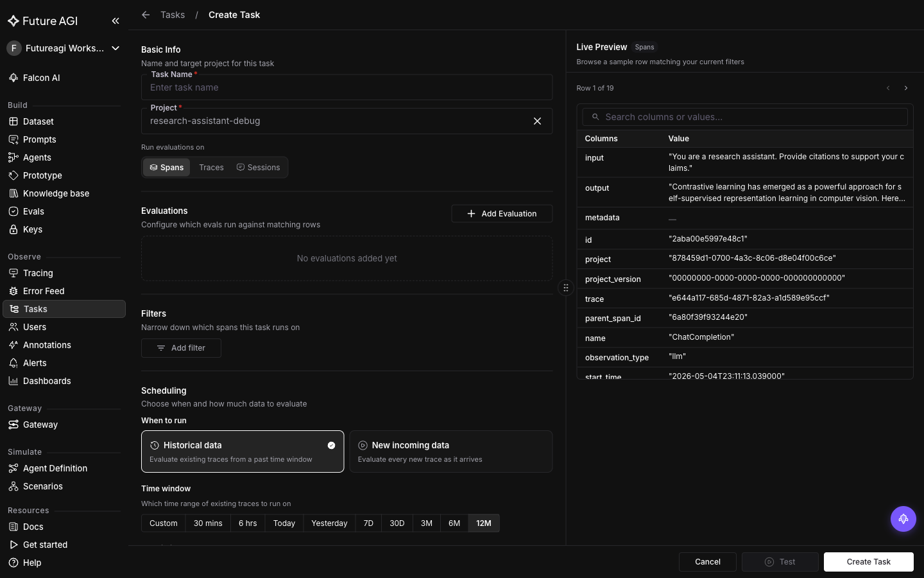Click the Cancel button
Image resolution: width=924 pixels, height=578 pixels.
(708, 562)
